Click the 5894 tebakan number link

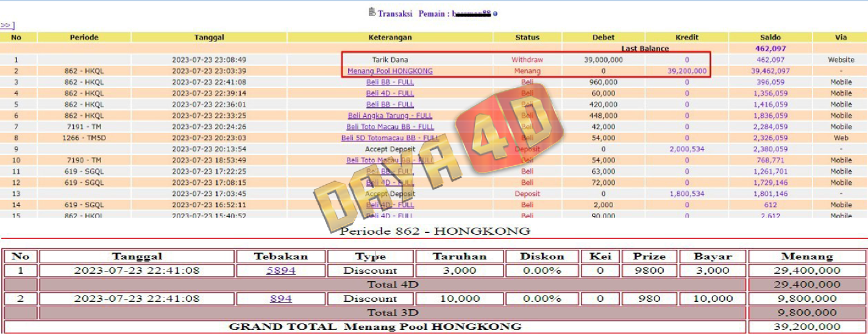281,271
